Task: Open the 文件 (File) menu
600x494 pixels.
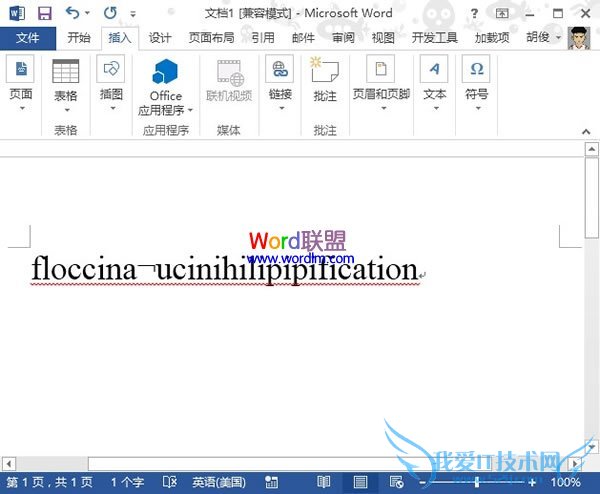Action: click(x=28, y=38)
